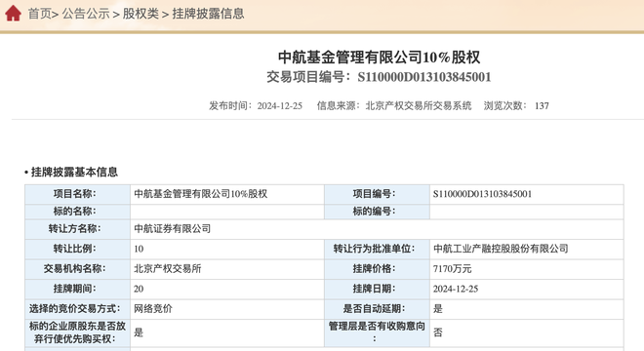
Task: Select the 挂牌日期 2024-12-25 cell
Action: [527, 289]
